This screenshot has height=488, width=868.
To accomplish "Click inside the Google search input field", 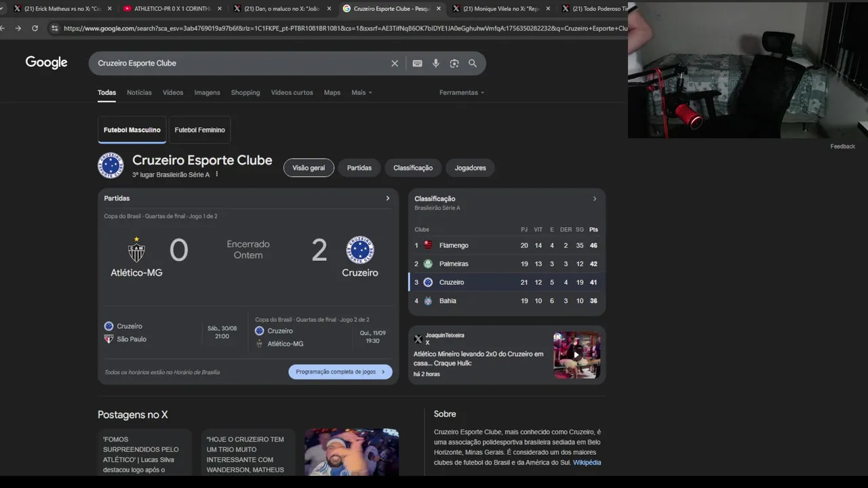I will [x=241, y=63].
